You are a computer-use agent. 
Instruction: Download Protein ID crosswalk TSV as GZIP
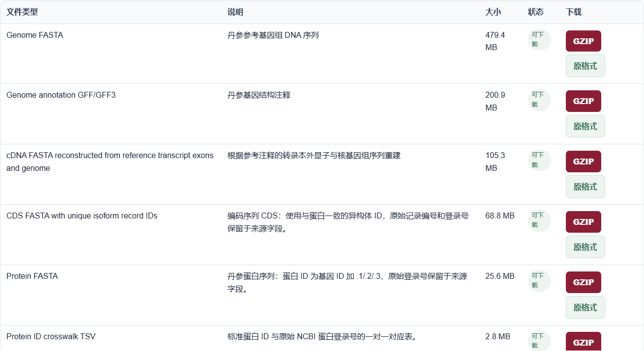tap(584, 342)
